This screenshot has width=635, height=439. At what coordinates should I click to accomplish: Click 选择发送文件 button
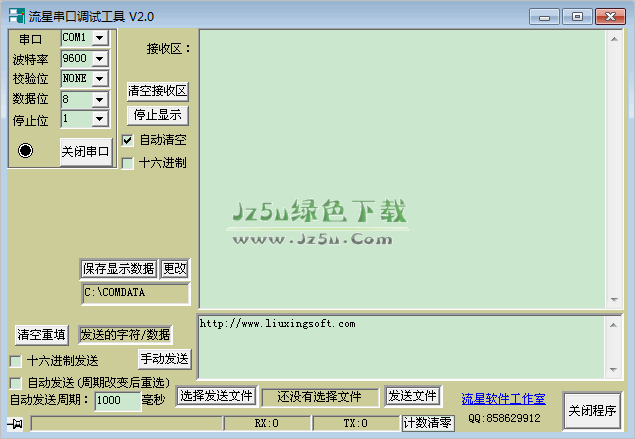tap(216, 396)
